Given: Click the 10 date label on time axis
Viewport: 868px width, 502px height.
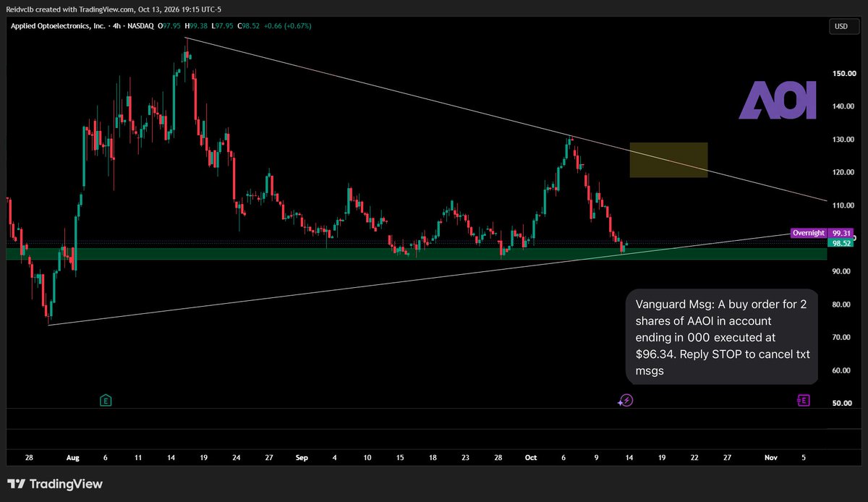Looking at the screenshot, I should pyautogui.click(x=367, y=458).
